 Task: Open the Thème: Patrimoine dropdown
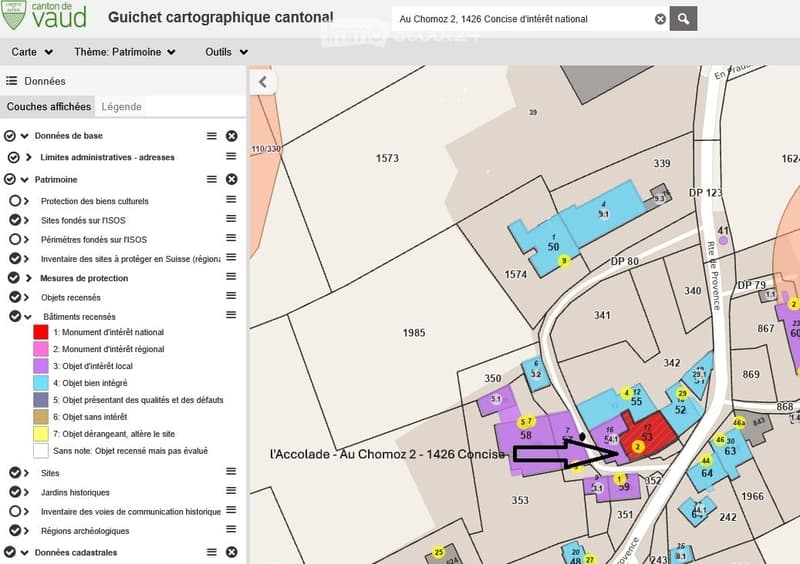124,52
